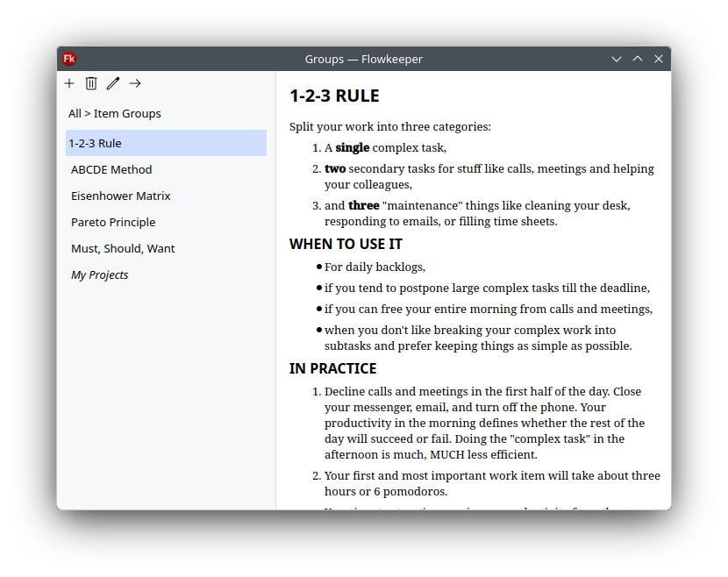Close the Groups — Flowkeeper window
The image size is (728, 577).
click(659, 59)
